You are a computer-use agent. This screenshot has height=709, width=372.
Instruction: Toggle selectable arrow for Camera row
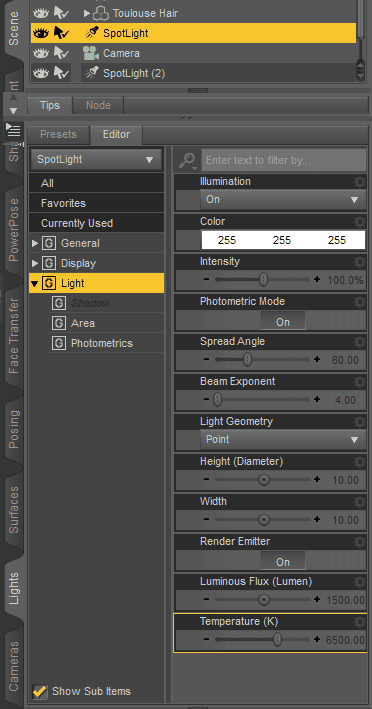pyautogui.click(x=61, y=53)
